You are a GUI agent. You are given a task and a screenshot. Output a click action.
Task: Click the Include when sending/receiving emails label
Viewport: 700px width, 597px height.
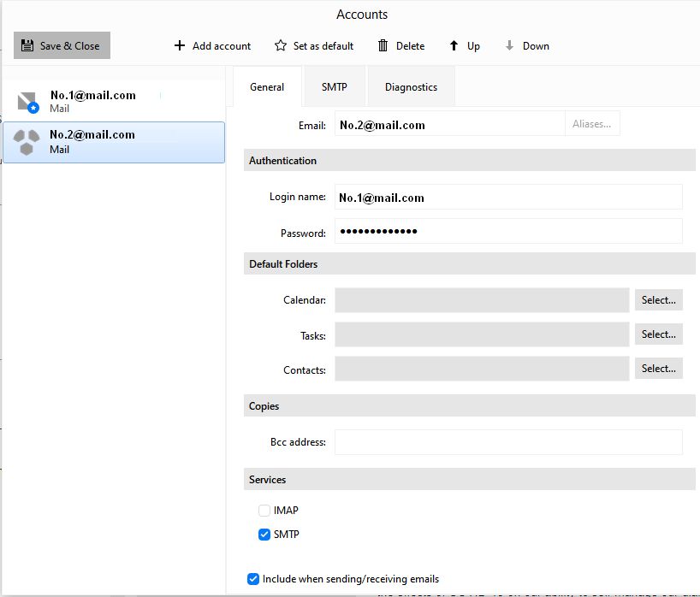pos(351,579)
